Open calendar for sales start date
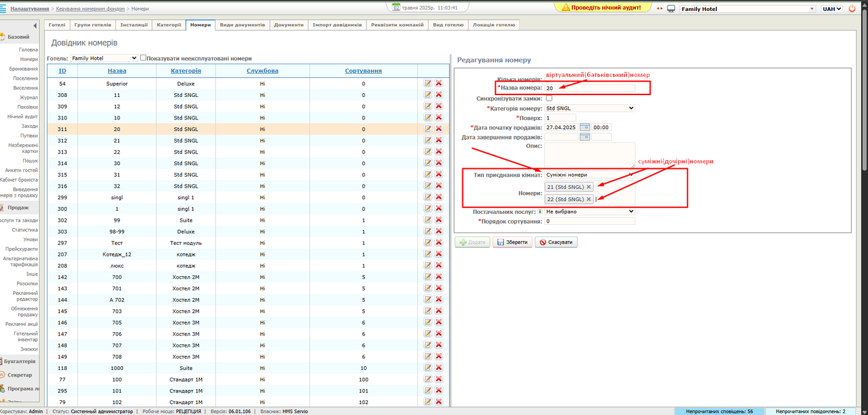Viewport: 868px width, 415px height. click(x=584, y=127)
